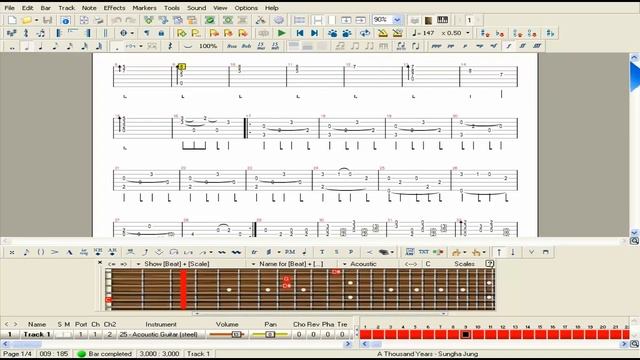Open the File menu
640x360 pixels.
tap(9, 8)
